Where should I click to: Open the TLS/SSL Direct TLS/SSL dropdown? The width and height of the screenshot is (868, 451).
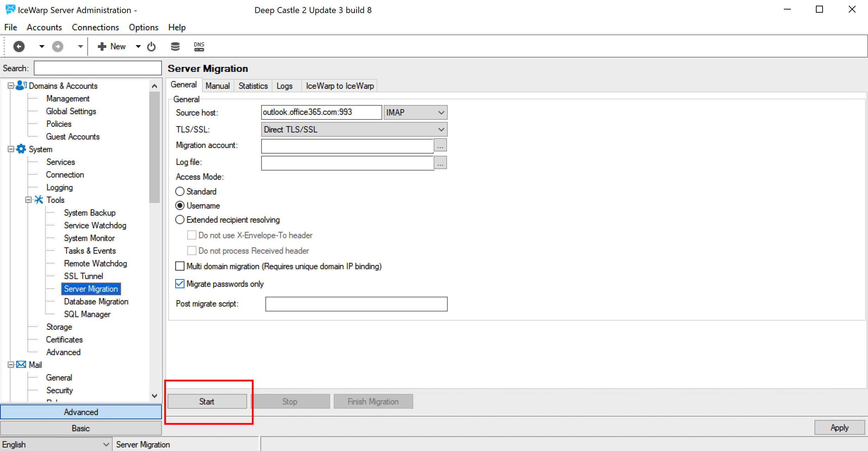[x=354, y=129]
